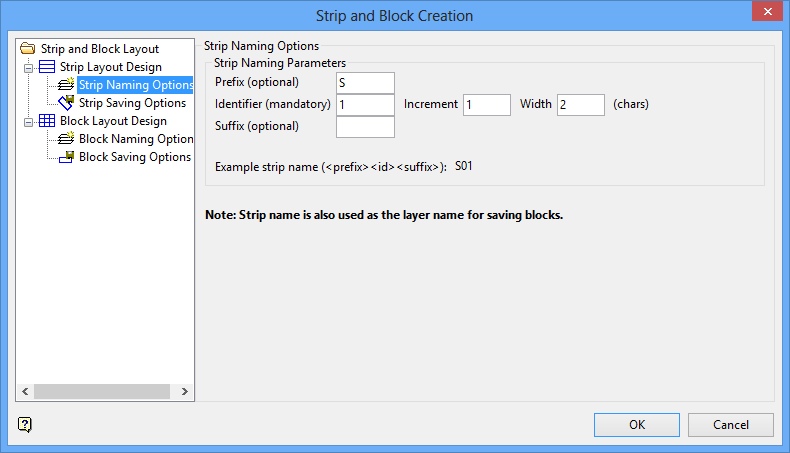Click the Block Layout Design grid icon
790x453 pixels.
[x=47, y=121]
